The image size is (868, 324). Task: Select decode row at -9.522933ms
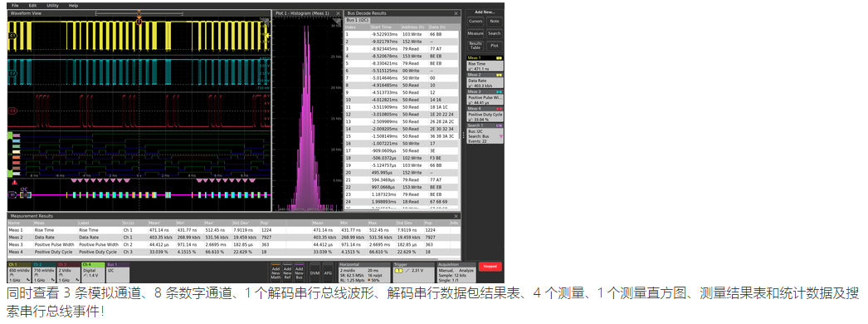click(402, 34)
